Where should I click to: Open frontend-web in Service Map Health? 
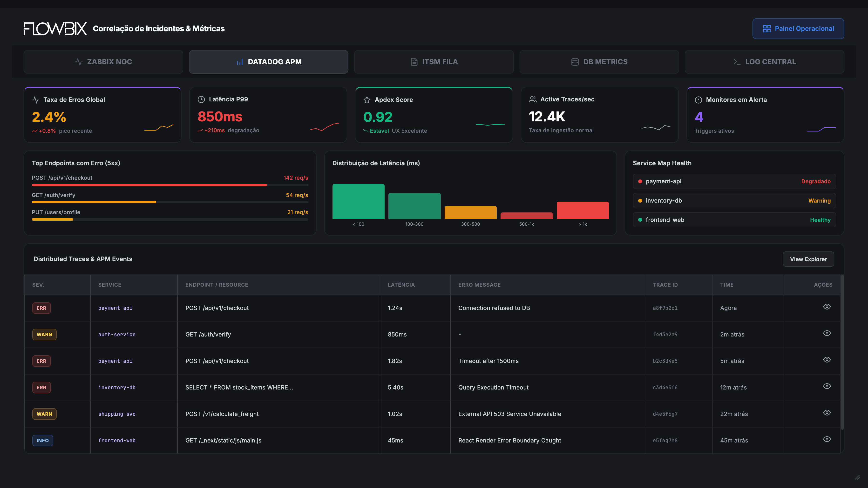[734, 220]
